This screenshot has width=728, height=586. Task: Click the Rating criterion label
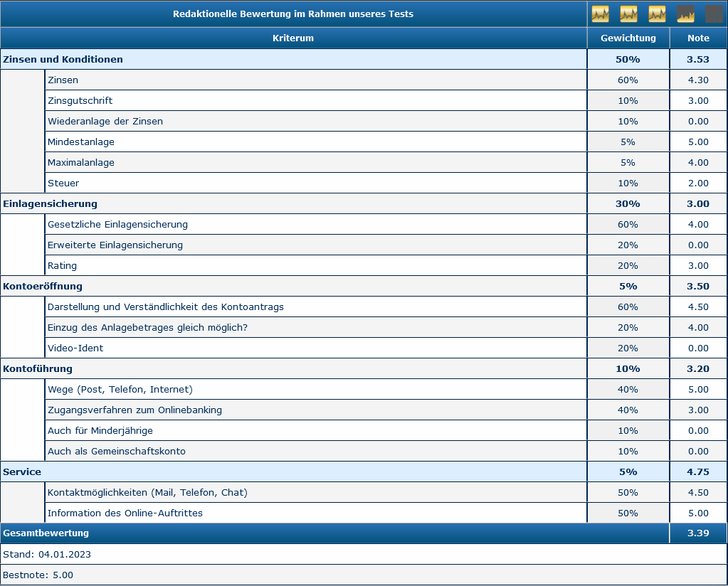coord(62,266)
